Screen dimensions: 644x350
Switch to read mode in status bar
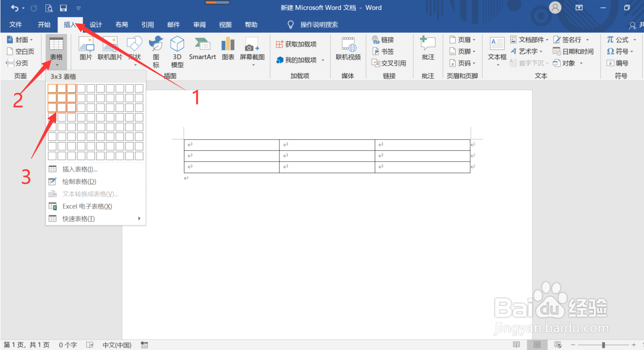(x=516, y=344)
